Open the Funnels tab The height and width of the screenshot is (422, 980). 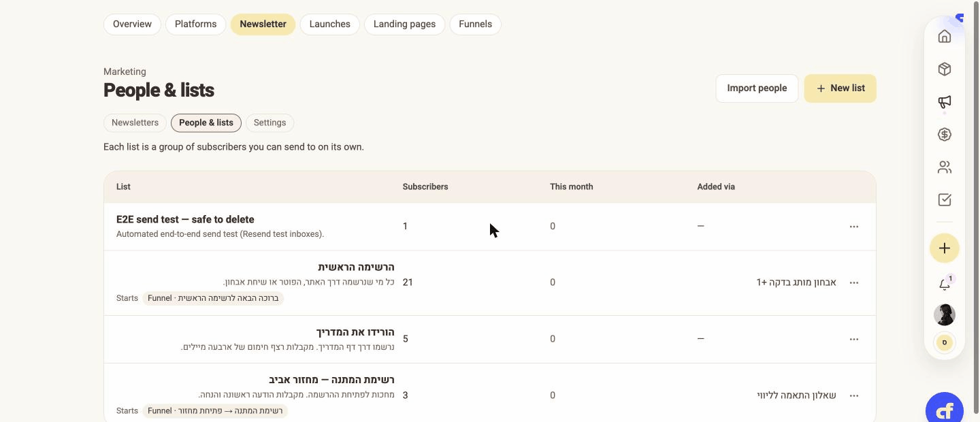click(x=475, y=25)
